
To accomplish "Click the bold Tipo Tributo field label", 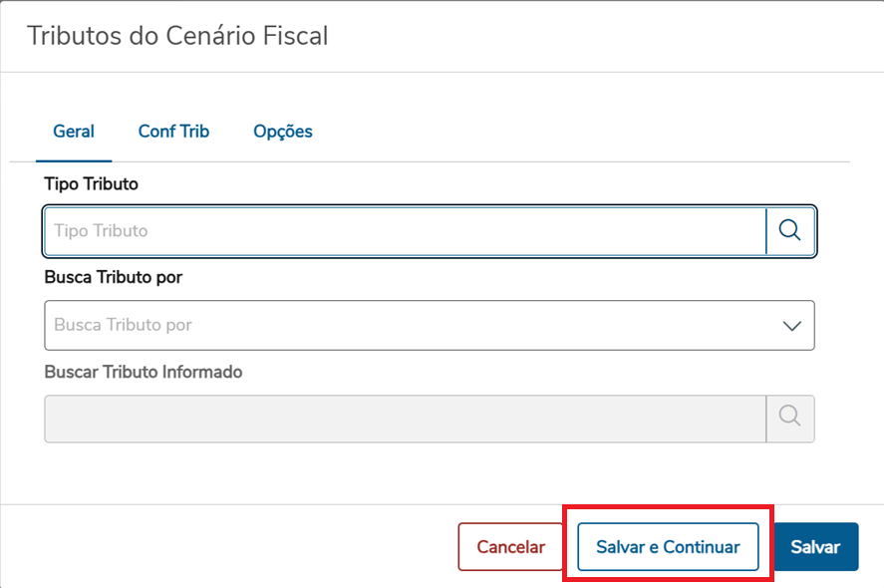I will (92, 184).
